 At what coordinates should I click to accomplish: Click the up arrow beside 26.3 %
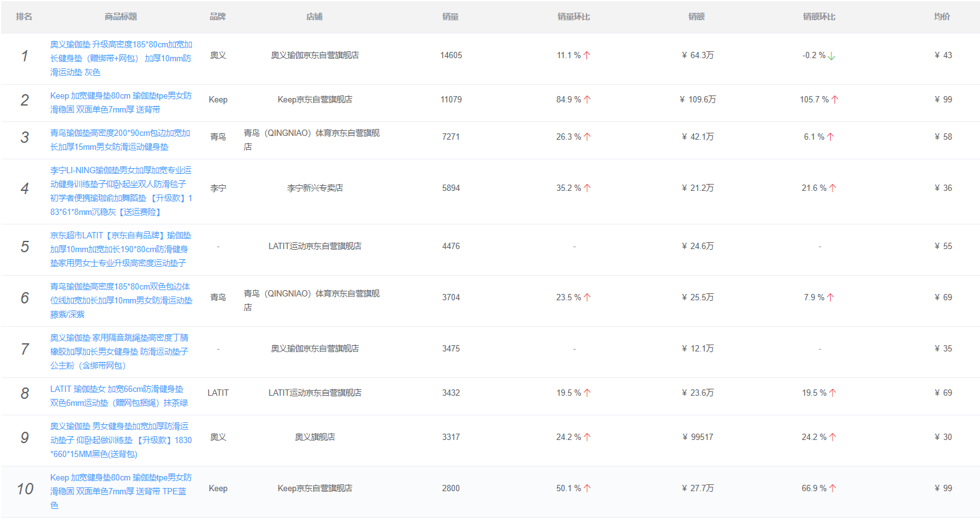587,137
